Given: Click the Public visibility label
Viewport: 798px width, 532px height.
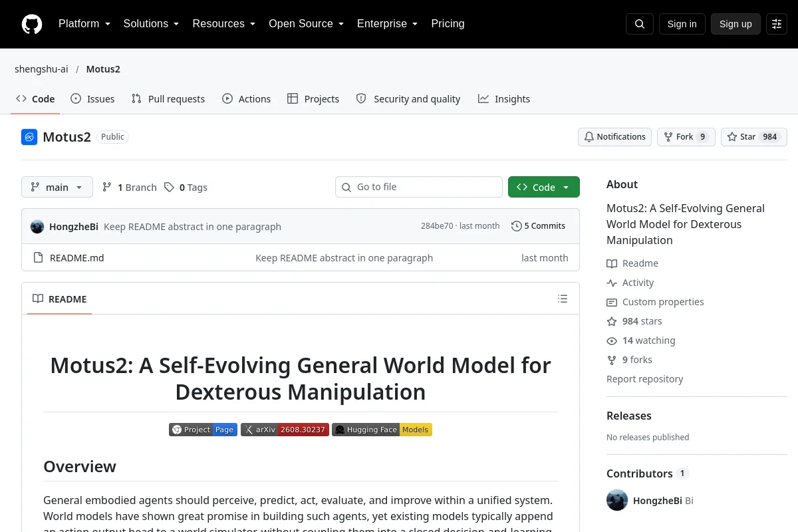Looking at the screenshot, I should [x=112, y=137].
